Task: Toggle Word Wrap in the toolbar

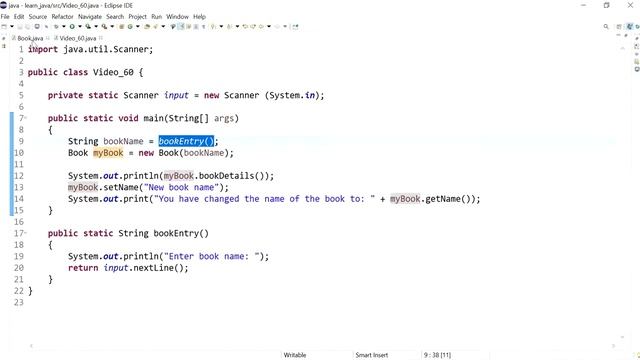Action: [189, 27]
